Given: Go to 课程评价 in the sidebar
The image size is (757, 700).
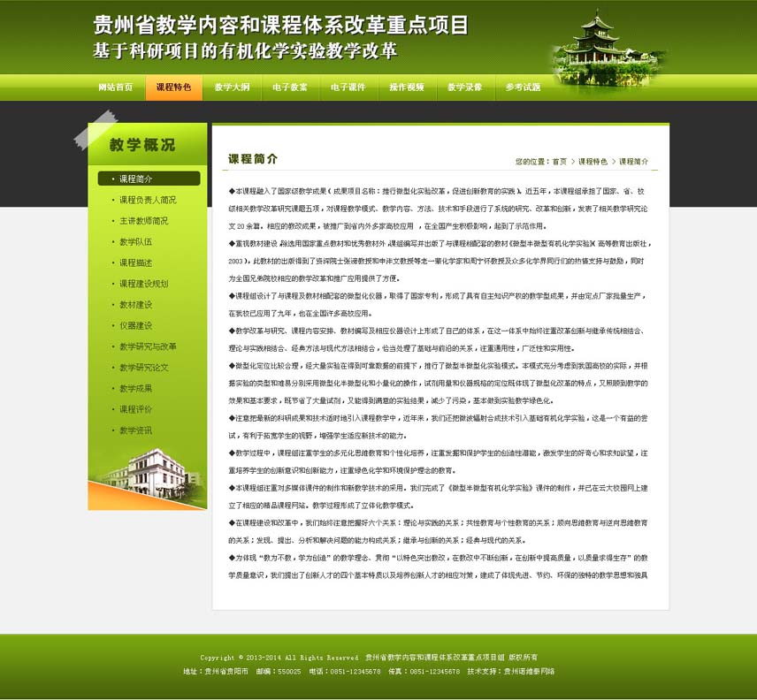Looking at the screenshot, I should click(x=135, y=409).
